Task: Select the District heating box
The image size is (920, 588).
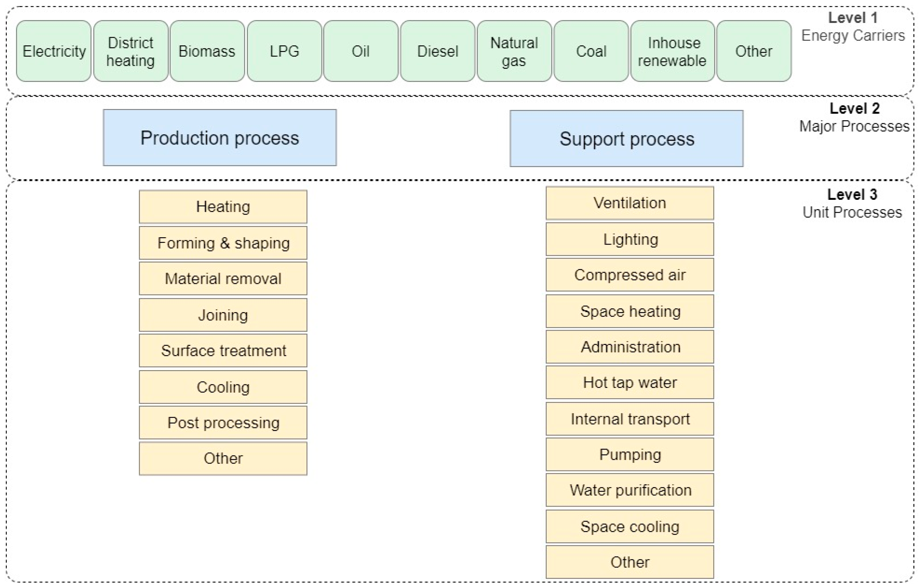Action: tap(131, 51)
